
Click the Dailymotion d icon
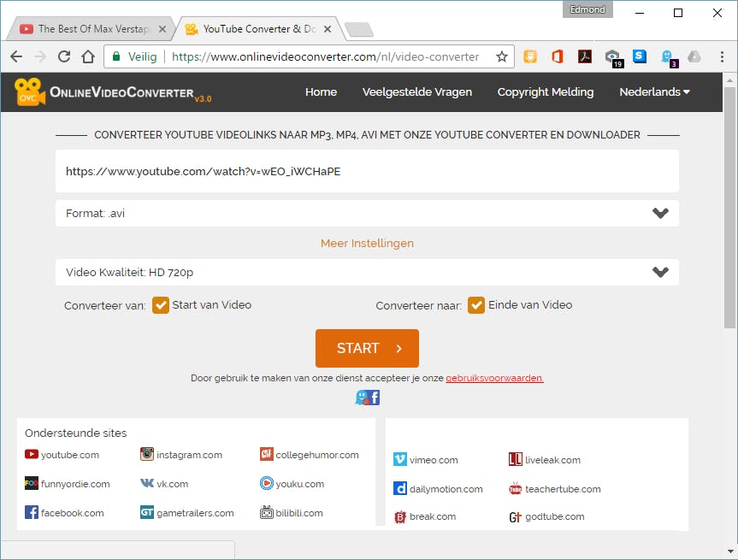click(400, 488)
